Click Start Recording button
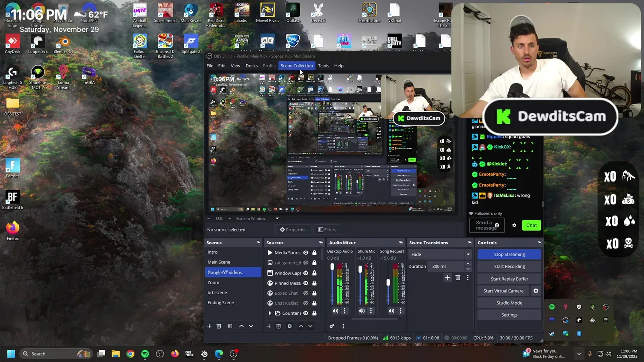This screenshot has width=644, height=362. pyautogui.click(x=509, y=266)
